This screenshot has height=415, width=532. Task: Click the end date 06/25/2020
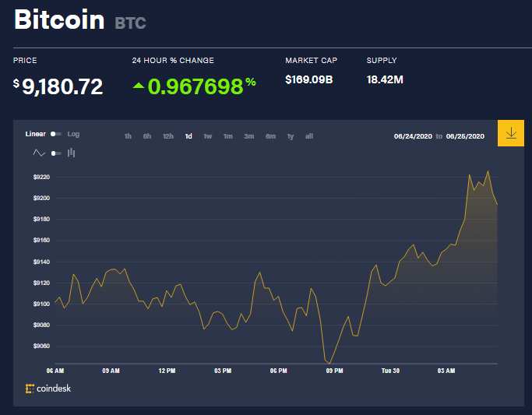466,136
